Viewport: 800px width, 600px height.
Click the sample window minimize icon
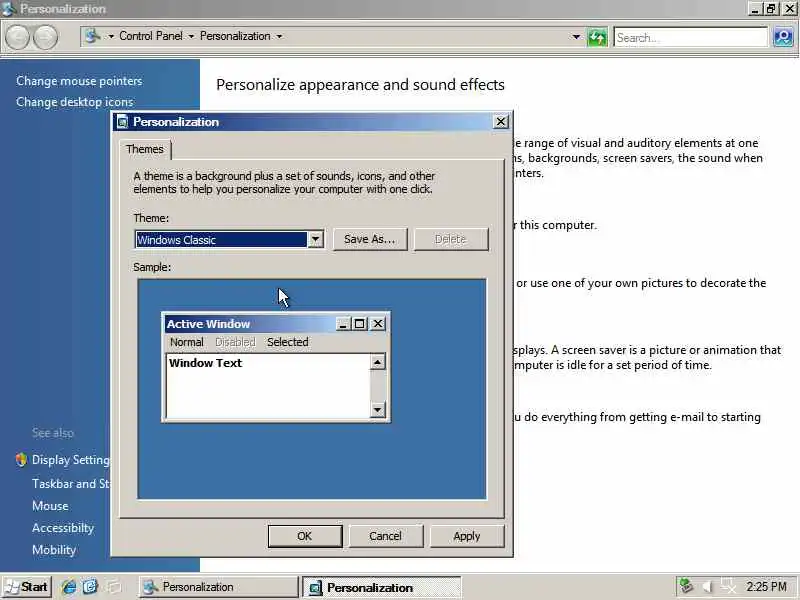(343, 323)
